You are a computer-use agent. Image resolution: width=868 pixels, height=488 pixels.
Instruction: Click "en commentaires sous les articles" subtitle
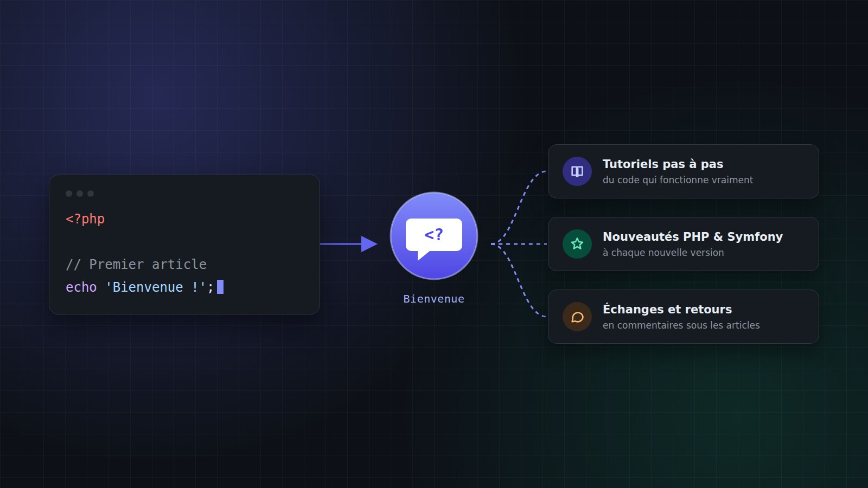[x=681, y=325]
